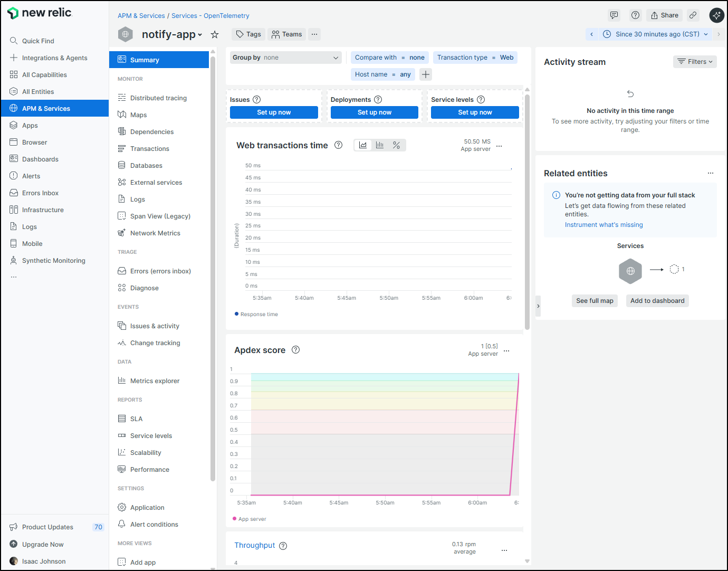Add a filter with the plus icon
This screenshot has width=728, height=571.
[426, 74]
